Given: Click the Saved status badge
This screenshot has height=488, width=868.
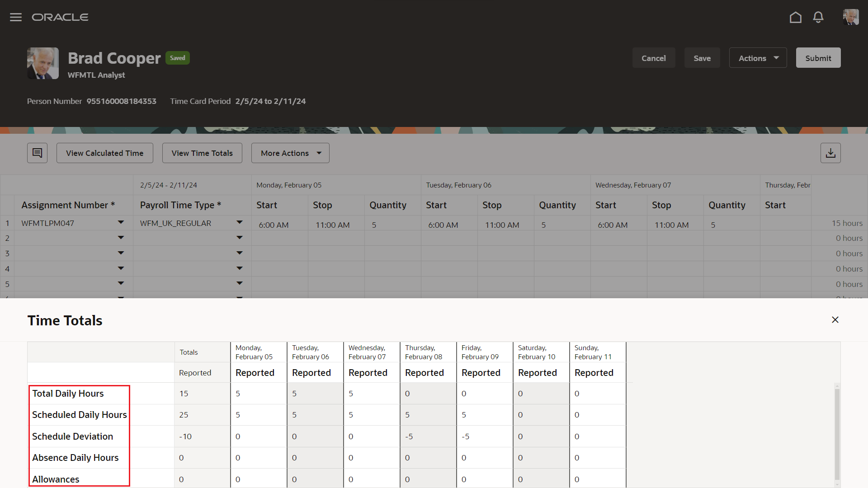Looking at the screenshot, I should point(178,58).
